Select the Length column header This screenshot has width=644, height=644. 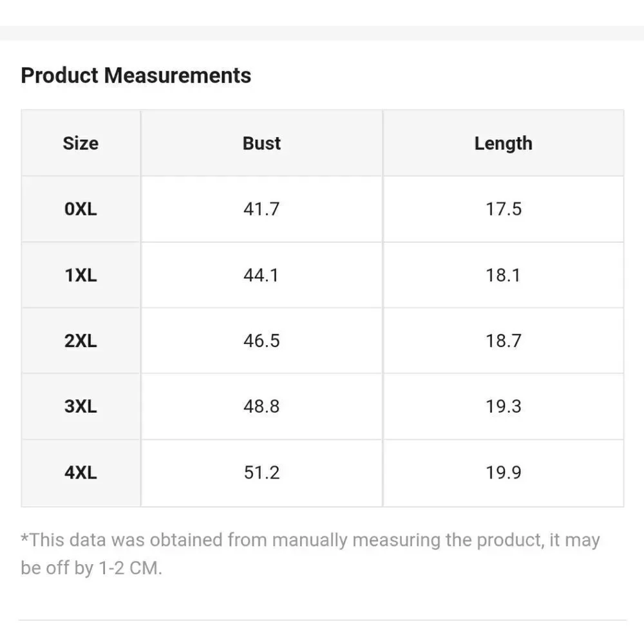tap(503, 143)
